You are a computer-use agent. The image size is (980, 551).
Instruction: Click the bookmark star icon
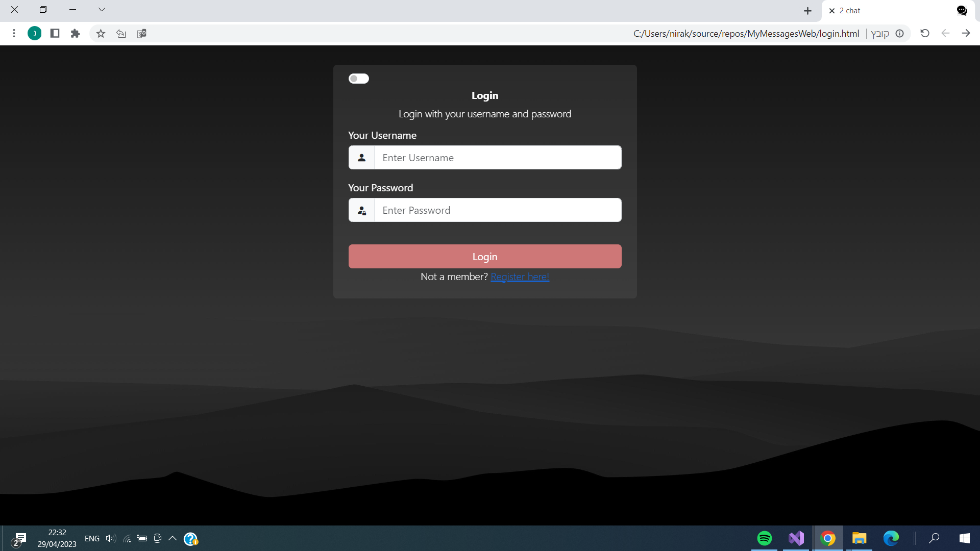click(x=101, y=34)
